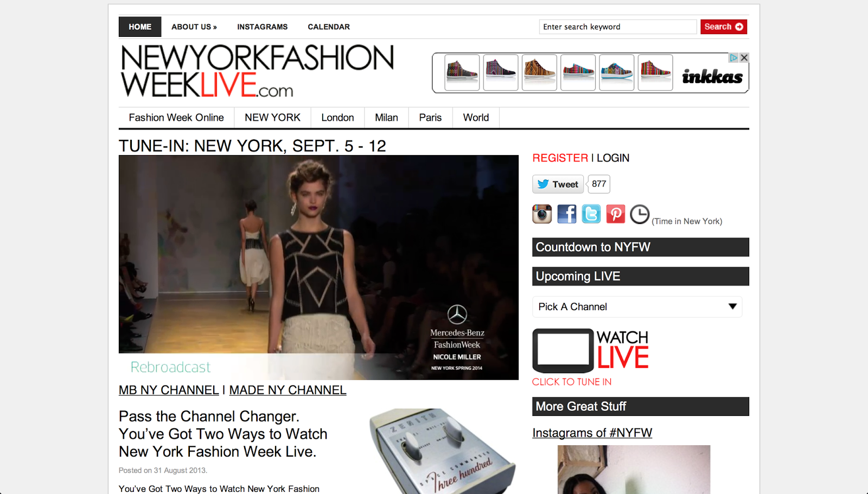The height and width of the screenshot is (494, 868).
Task: Open the Pass the Channel Changer article headline
Action: click(223, 434)
